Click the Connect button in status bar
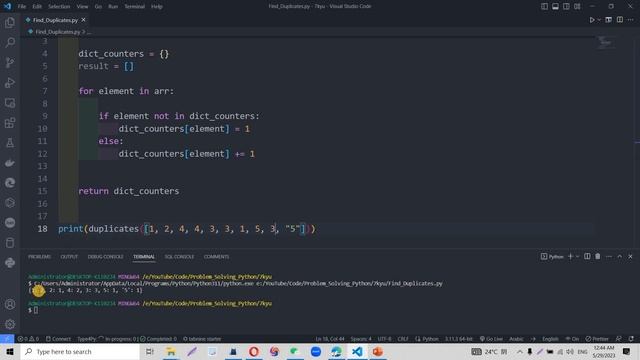Image resolution: width=640 pixels, height=360 pixels. pyautogui.click(x=58, y=339)
